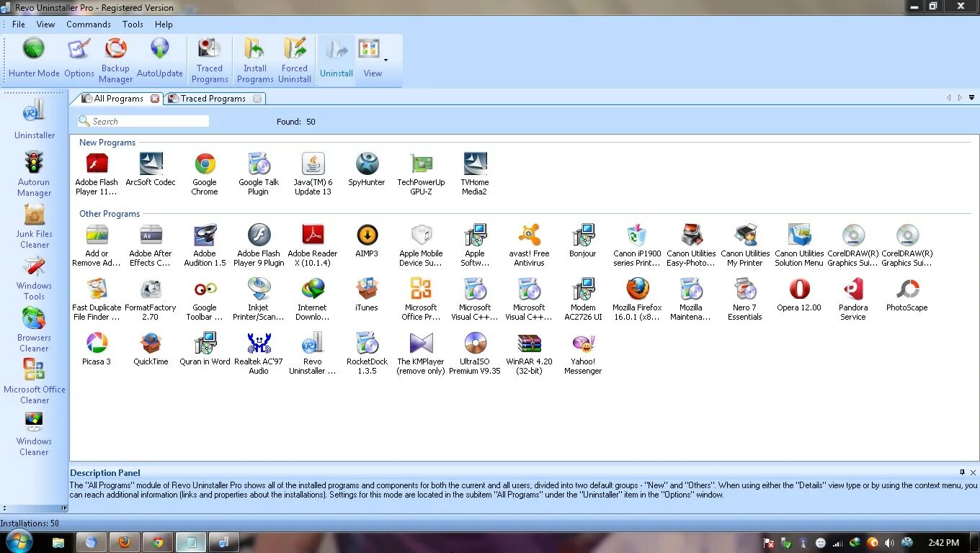The image size is (980, 553).
Task: Select PhotoScape program icon
Action: 907,295
